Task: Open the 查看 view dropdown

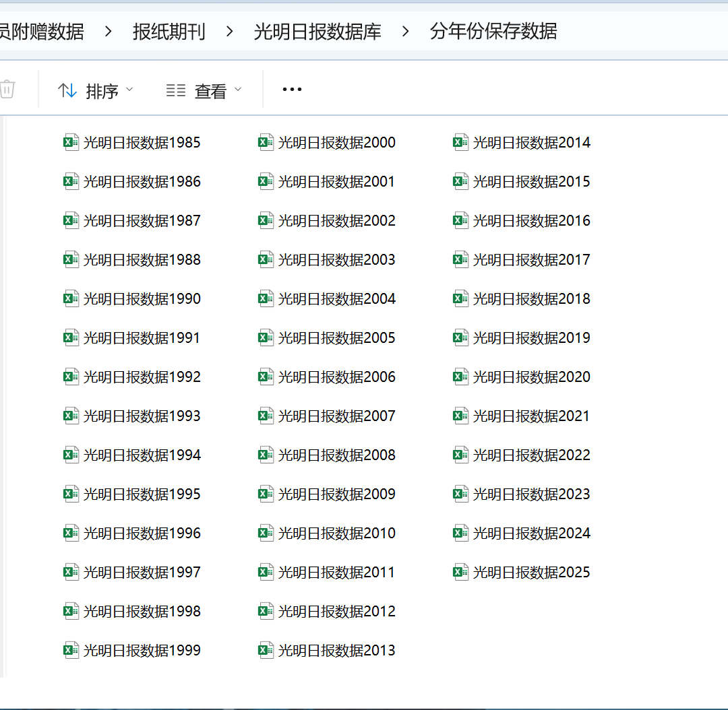Action: (x=204, y=90)
